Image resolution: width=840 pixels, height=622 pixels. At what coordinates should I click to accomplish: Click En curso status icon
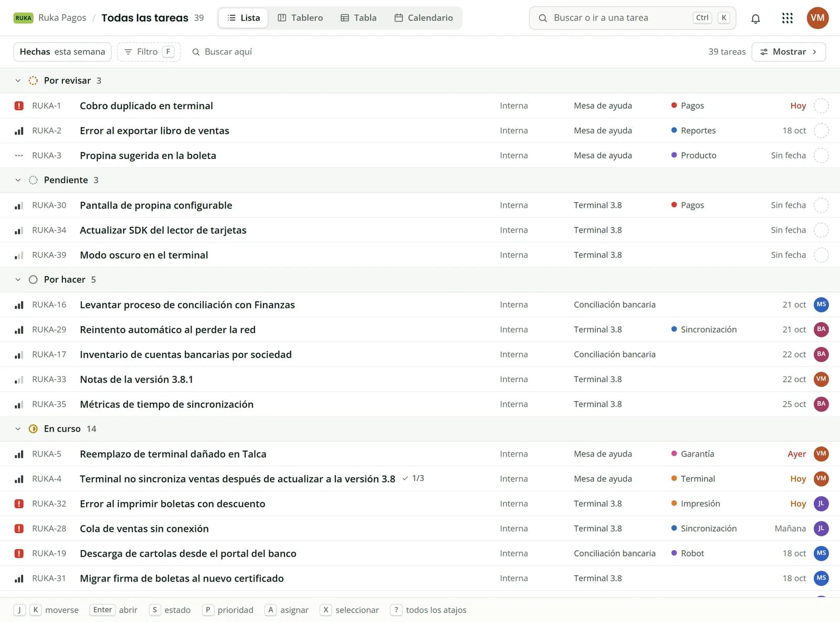33,429
